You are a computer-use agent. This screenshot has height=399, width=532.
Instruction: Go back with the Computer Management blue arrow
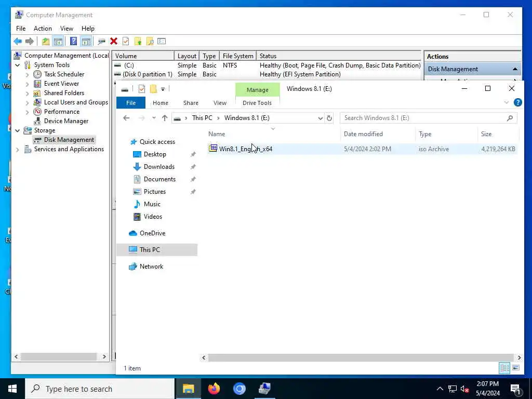point(18,42)
